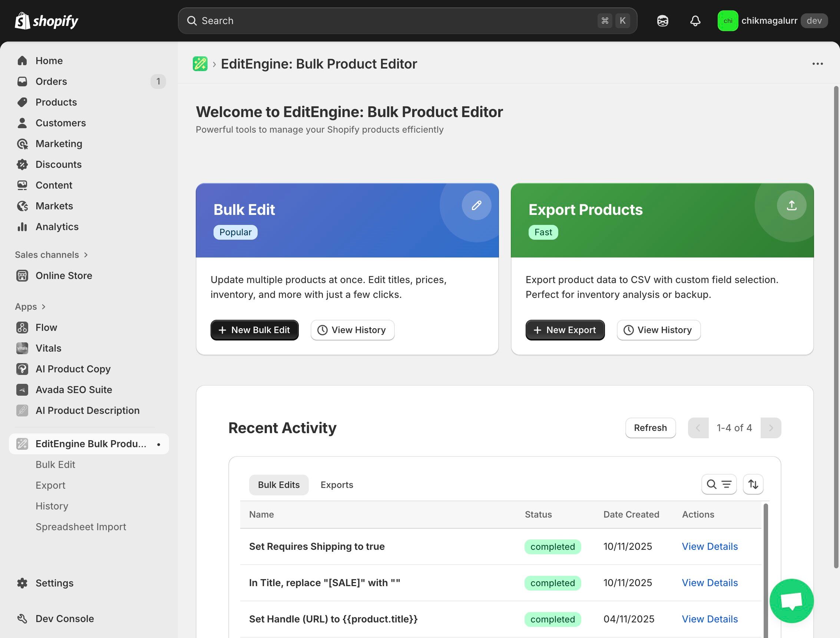The image size is (840, 638).
Task: Click the pencil icon on Bulk Edit card
Action: [476, 205]
